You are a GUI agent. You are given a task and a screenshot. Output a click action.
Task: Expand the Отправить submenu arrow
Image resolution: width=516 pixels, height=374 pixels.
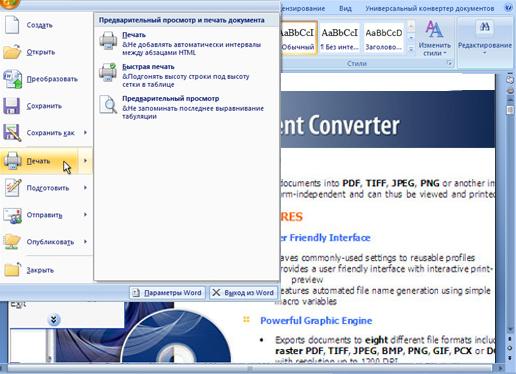pos(86,215)
